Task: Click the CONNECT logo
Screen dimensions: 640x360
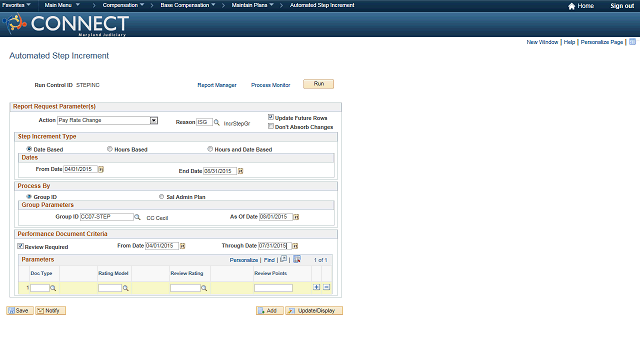Action: point(66,24)
